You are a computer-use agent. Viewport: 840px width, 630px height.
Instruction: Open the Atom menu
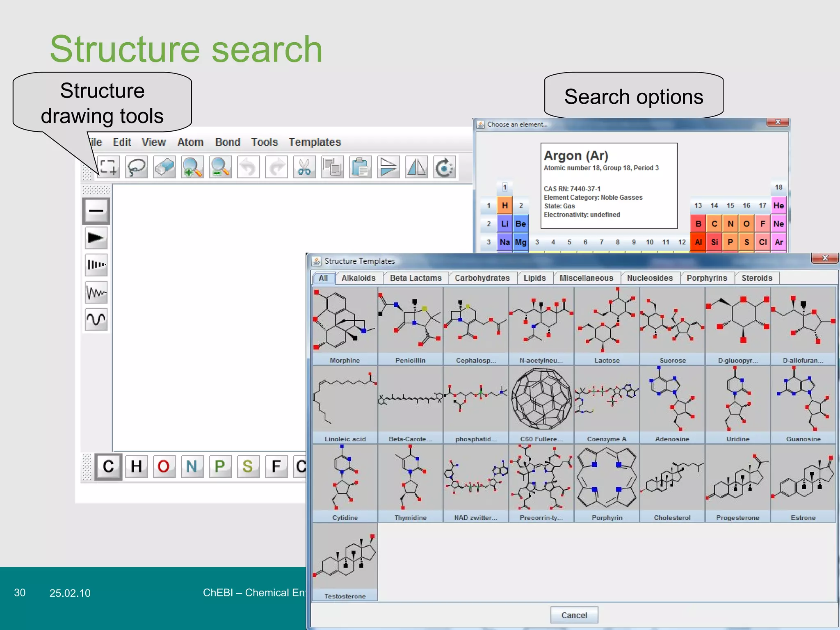click(190, 142)
